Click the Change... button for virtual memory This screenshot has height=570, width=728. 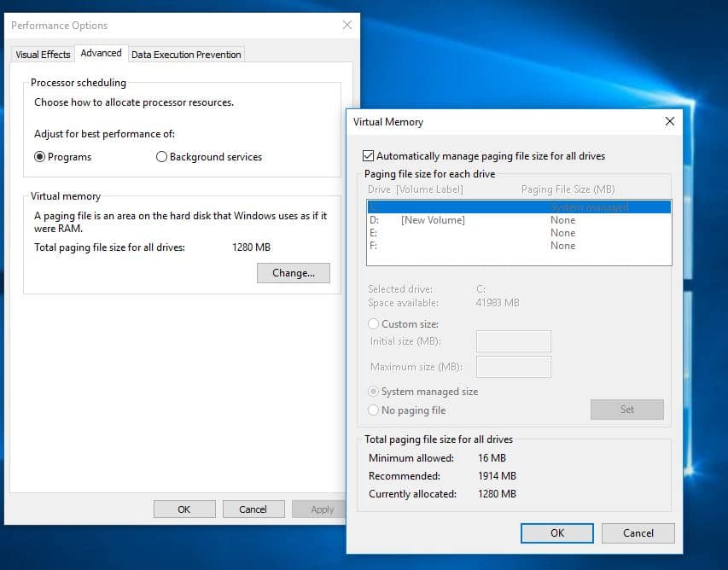pos(294,273)
